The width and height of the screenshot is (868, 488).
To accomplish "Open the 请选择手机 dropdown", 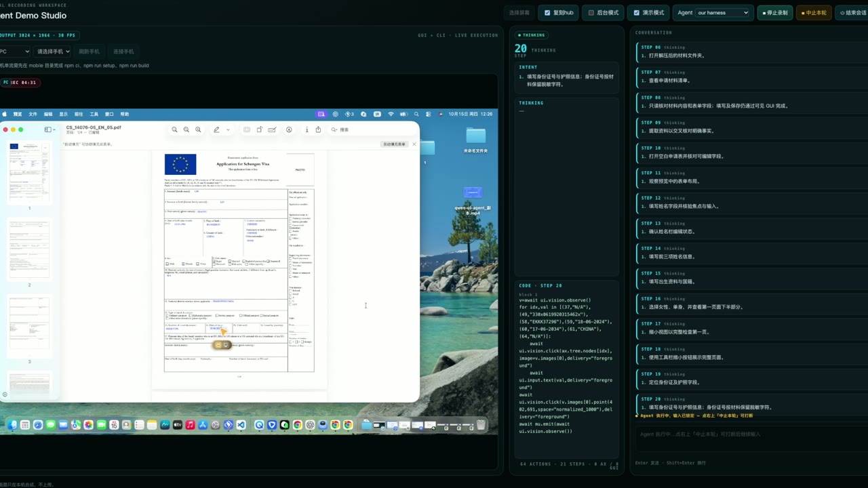I will coord(52,52).
